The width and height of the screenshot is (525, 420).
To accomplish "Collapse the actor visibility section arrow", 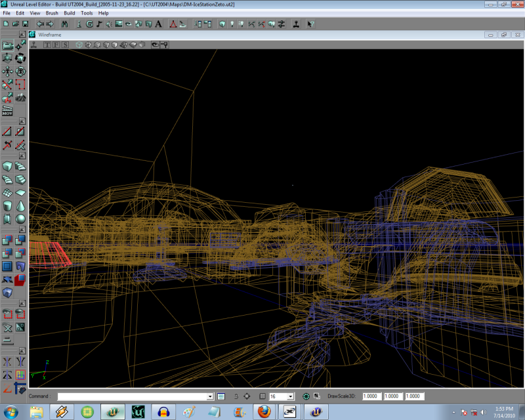I will coord(22,303).
